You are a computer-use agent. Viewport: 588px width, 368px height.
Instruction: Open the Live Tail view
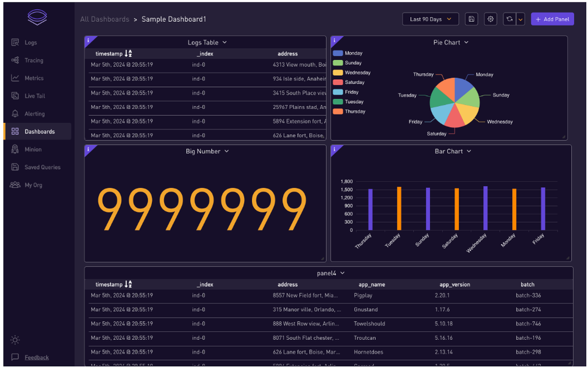pos(34,96)
